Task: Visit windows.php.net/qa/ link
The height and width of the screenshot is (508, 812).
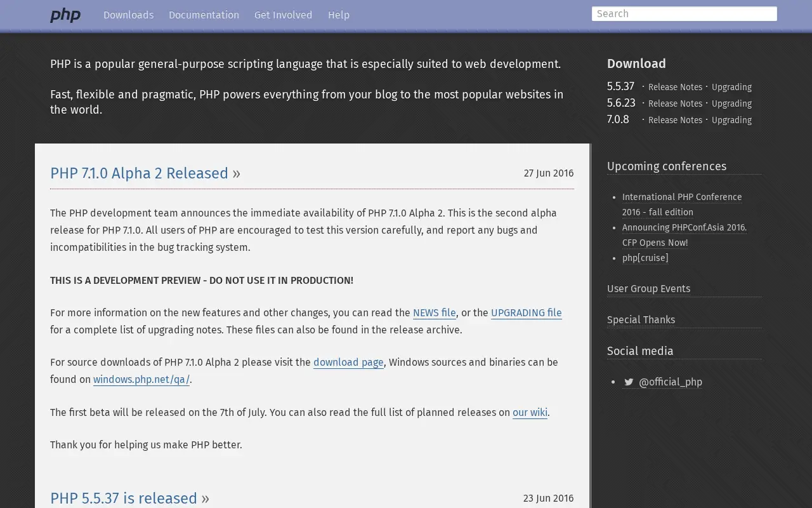Action: coord(141,379)
